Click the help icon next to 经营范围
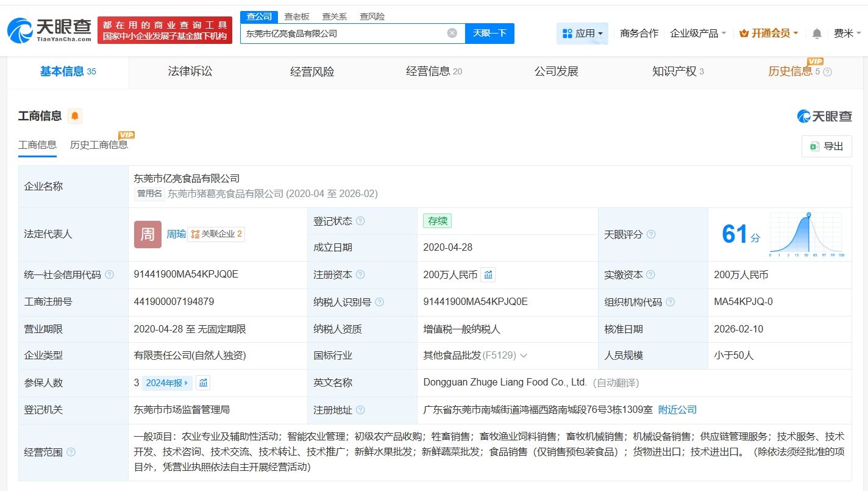868x491 pixels. pyautogui.click(x=71, y=453)
